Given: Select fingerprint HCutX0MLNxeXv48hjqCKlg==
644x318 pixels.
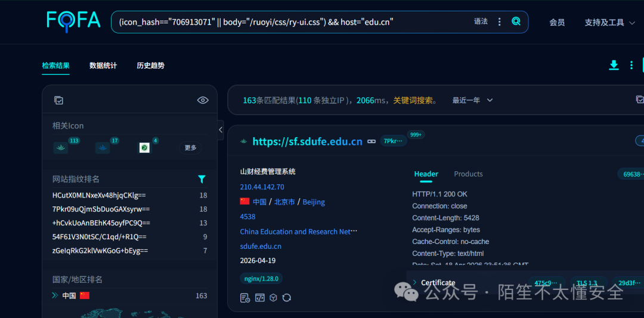Looking at the screenshot, I should 99,195.
